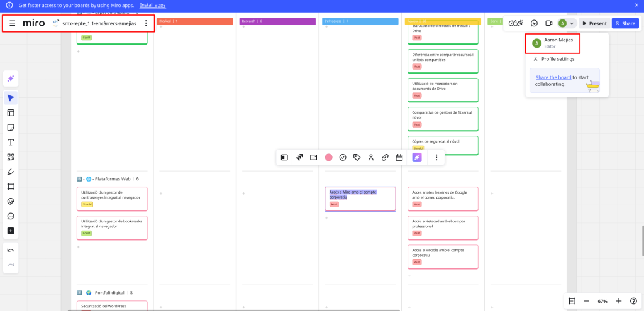Image resolution: width=644 pixels, height=311 pixels.
Task: Select the Text tool in left toolbar
Action: [x=11, y=142]
